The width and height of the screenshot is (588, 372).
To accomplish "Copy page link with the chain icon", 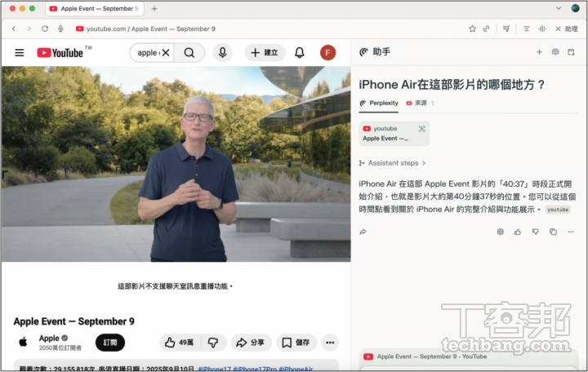I will pos(487,29).
